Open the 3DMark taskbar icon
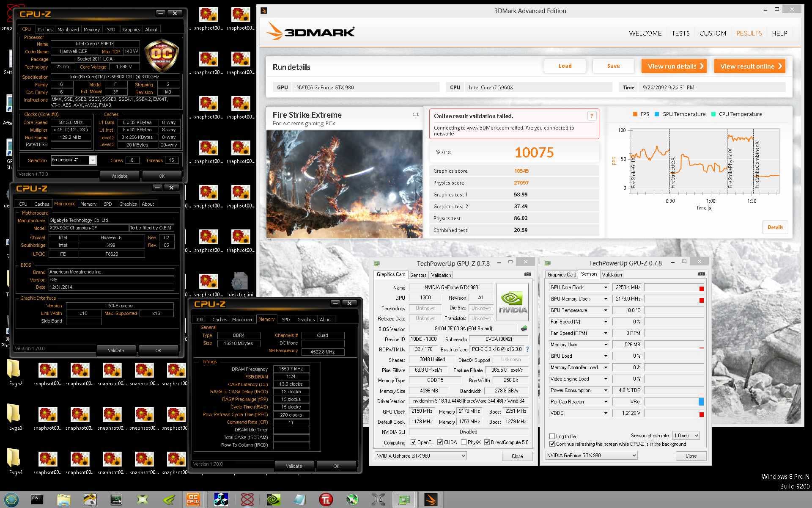 pyautogui.click(x=431, y=500)
